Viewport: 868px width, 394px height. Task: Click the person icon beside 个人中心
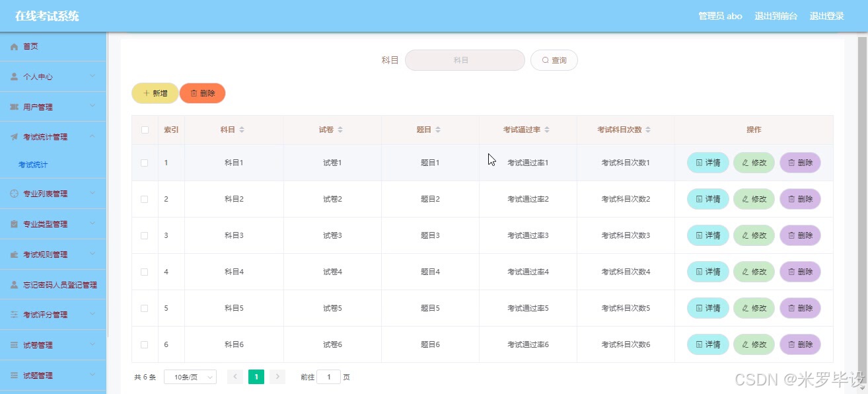(x=15, y=77)
